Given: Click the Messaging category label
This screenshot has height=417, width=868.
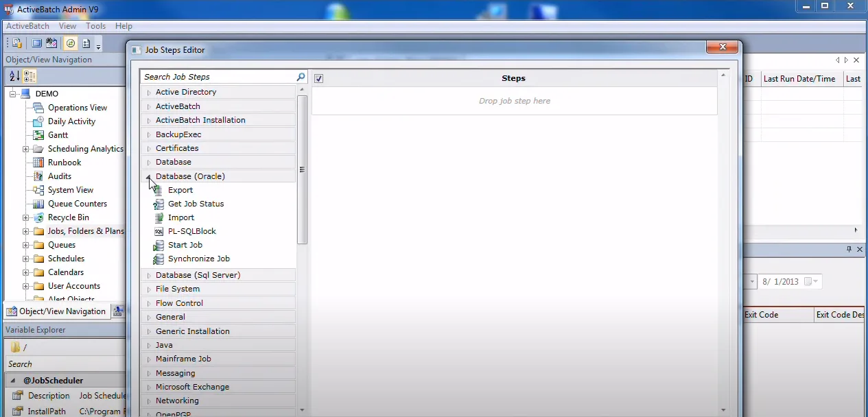Looking at the screenshot, I should click(175, 373).
